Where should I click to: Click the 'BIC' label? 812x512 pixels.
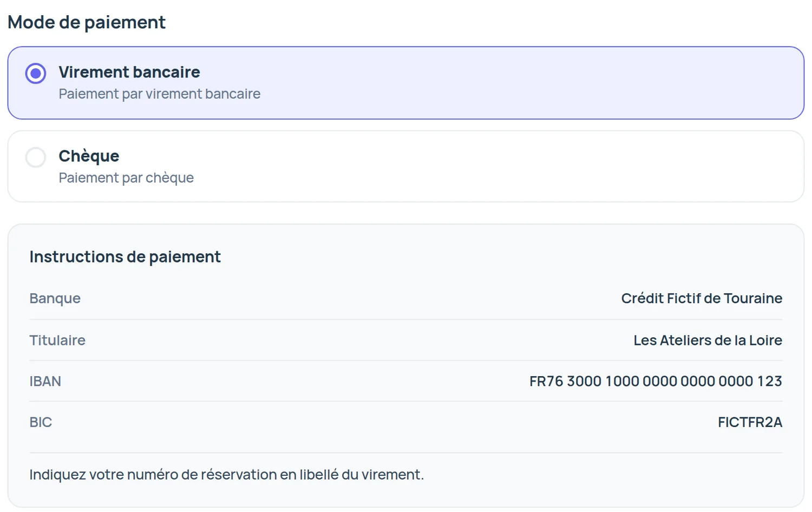pos(41,422)
